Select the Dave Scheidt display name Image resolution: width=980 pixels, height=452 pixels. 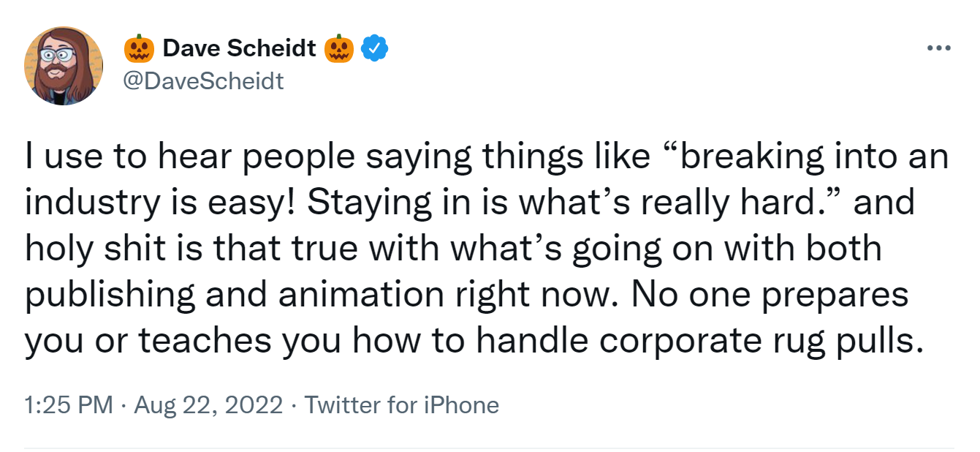(x=240, y=47)
